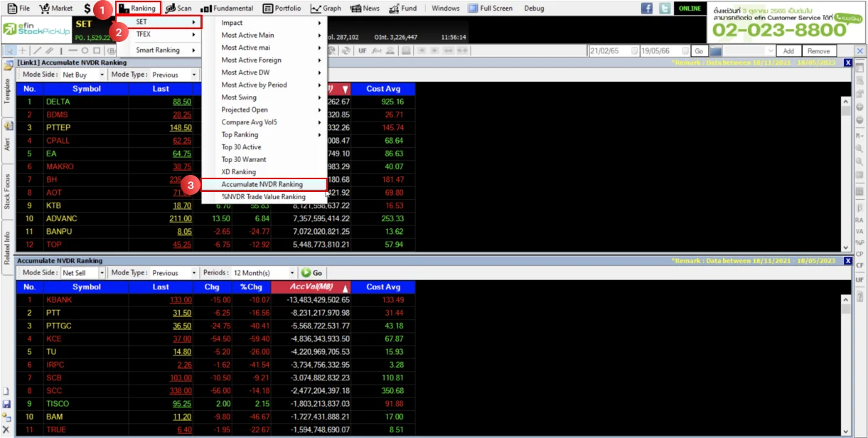Image resolution: width=868 pixels, height=438 pixels.
Task: Click the f(x) formula toolbar icon
Action: tap(376, 50)
